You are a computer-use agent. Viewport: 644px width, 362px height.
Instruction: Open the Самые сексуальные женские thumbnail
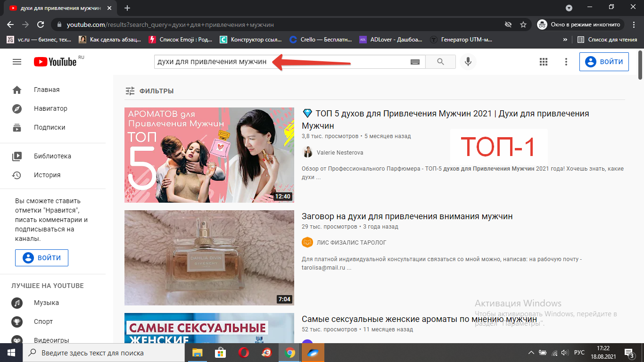[209, 328]
